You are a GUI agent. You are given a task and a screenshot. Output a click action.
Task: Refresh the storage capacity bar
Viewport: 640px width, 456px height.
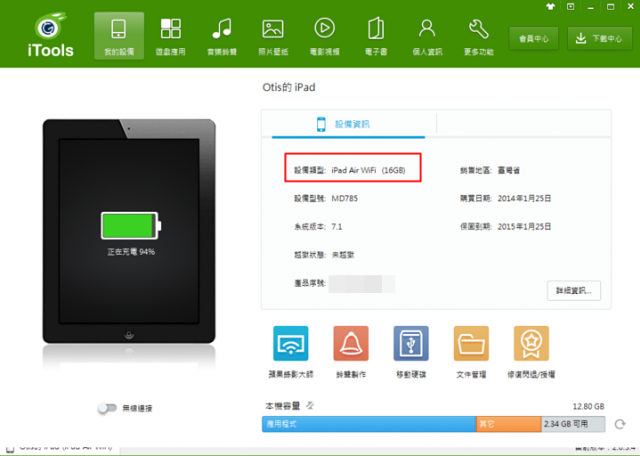click(620, 424)
